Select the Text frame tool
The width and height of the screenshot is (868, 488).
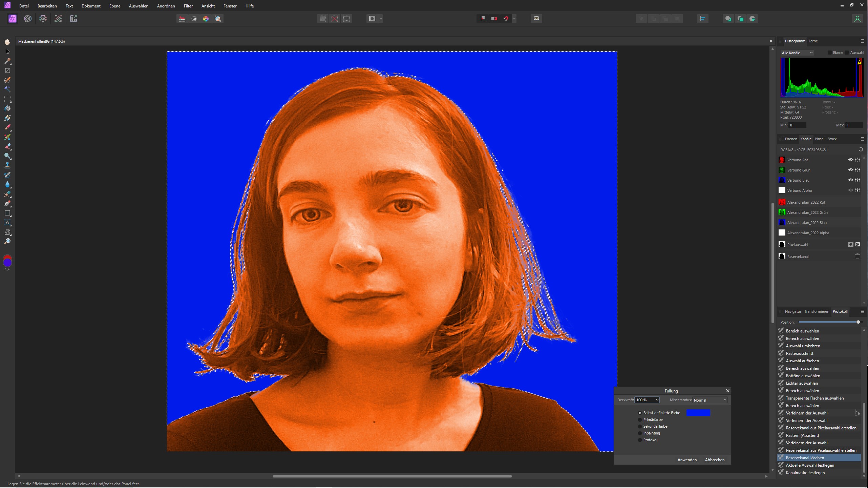(7, 223)
